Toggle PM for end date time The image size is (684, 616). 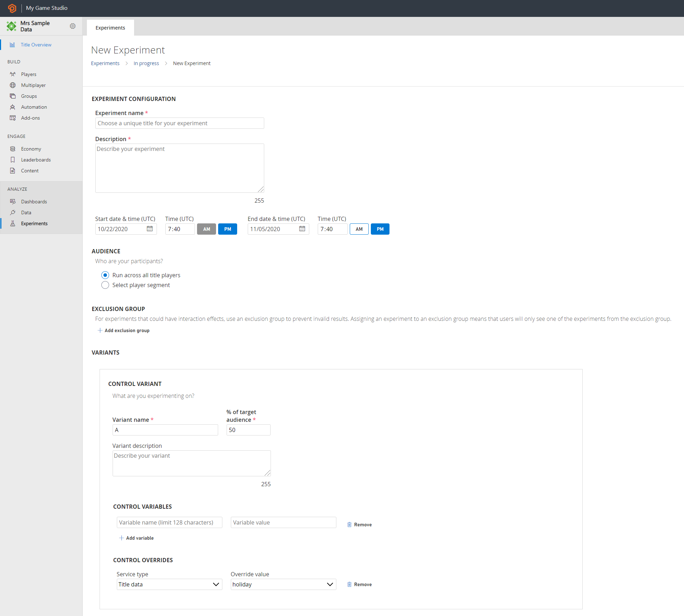pyautogui.click(x=380, y=228)
